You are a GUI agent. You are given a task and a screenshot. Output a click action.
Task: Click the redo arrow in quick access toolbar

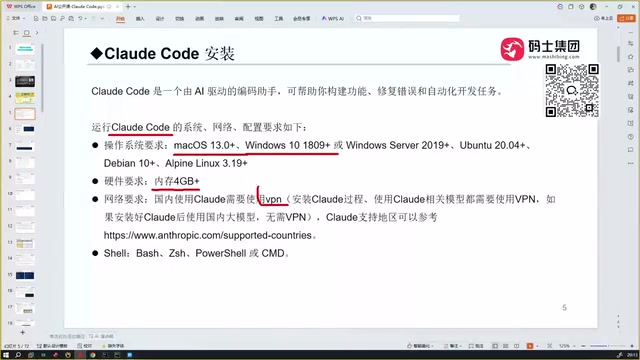[94, 18]
